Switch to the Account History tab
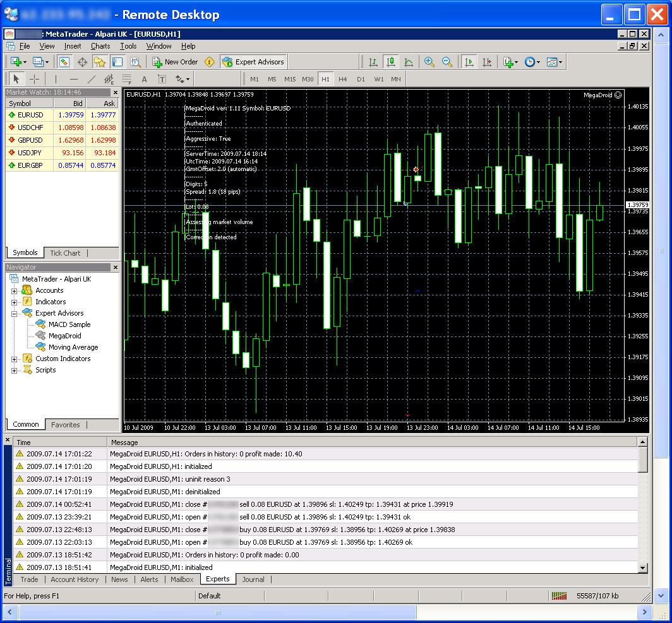 (75, 579)
